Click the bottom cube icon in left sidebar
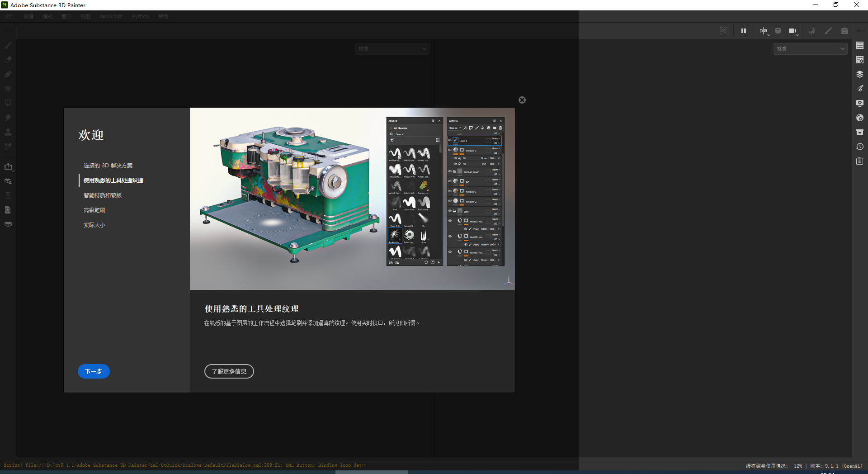 point(8,224)
